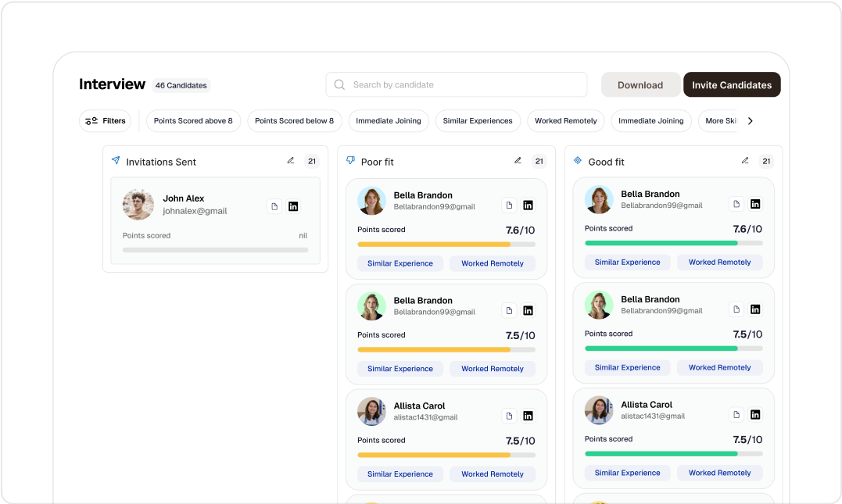Click the Poor fit column title
The width and height of the screenshot is (842, 504).
click(377, 162)
